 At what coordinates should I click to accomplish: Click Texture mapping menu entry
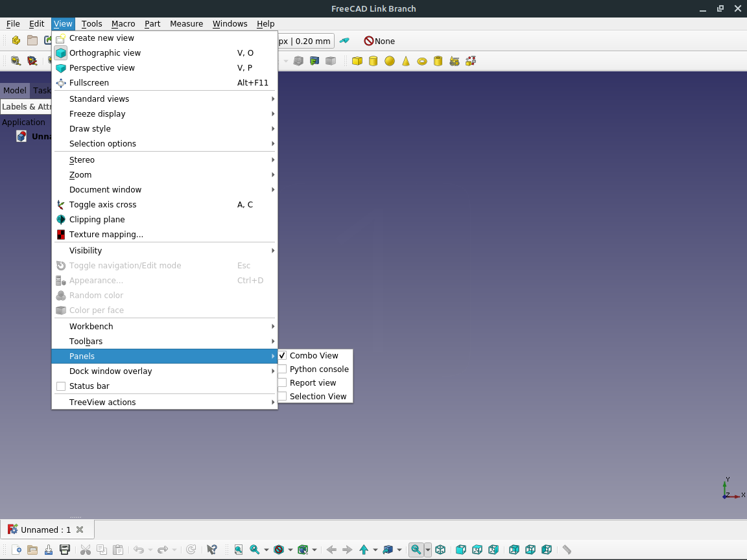106,234
